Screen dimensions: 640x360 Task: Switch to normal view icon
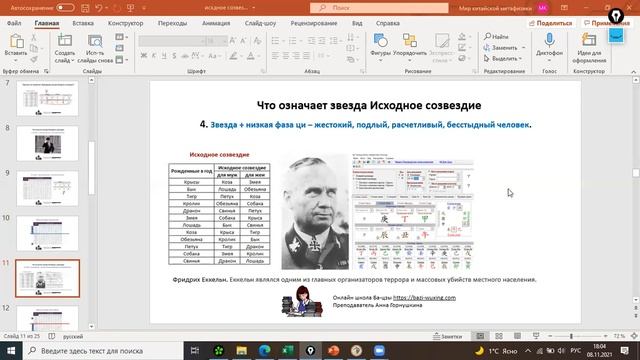click(x=480, y=336)
